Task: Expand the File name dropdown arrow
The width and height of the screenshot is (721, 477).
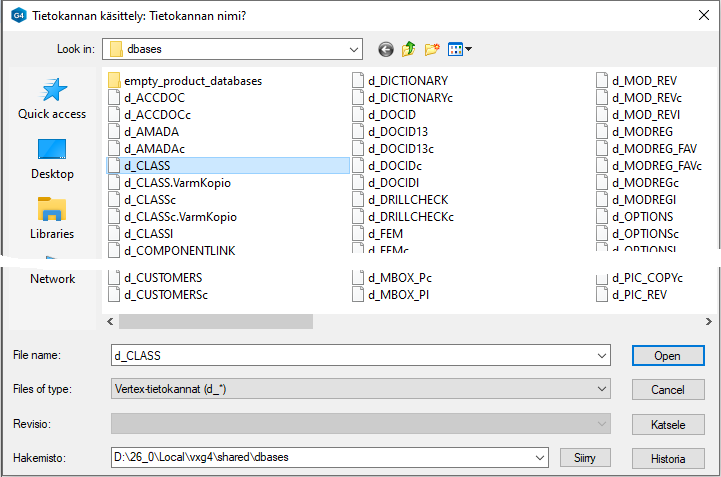Action: [x=600, y=356]
